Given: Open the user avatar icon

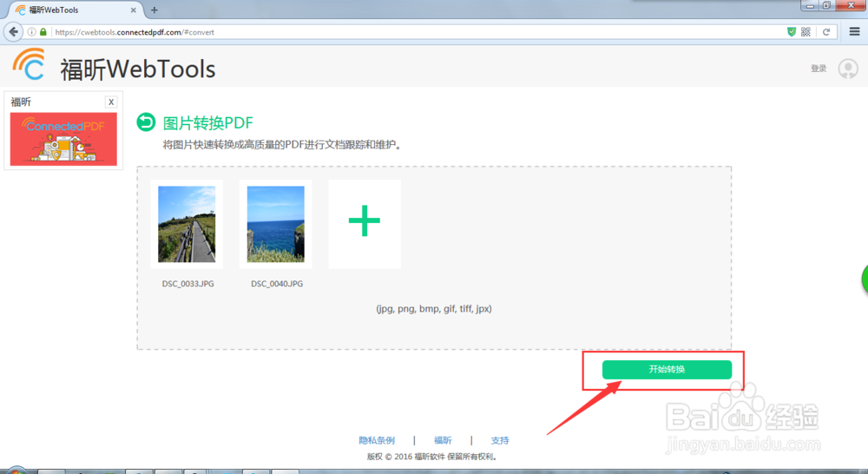Looking at the screenshot, I should coord(848,69).
